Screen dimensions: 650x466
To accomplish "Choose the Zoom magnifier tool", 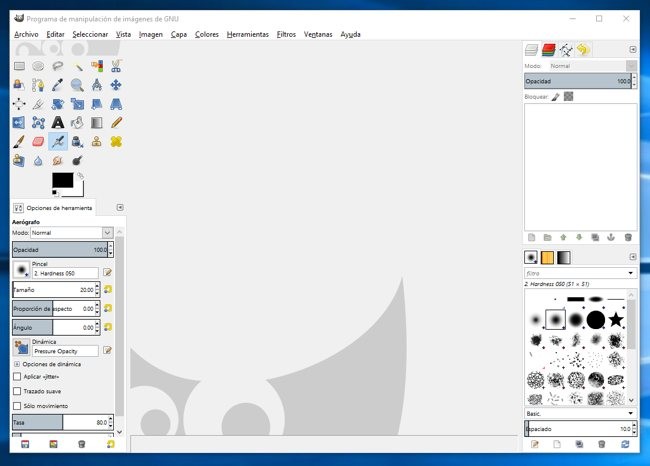I will 77,85.
